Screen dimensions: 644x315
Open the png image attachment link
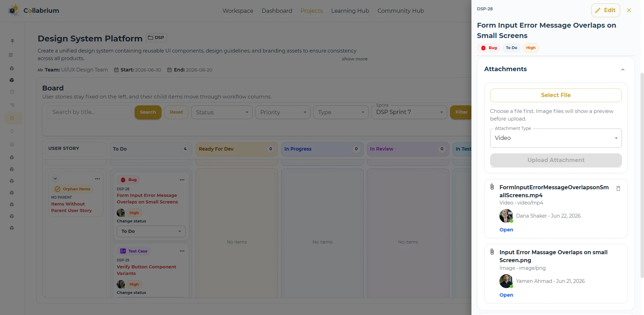coord(506,295)
